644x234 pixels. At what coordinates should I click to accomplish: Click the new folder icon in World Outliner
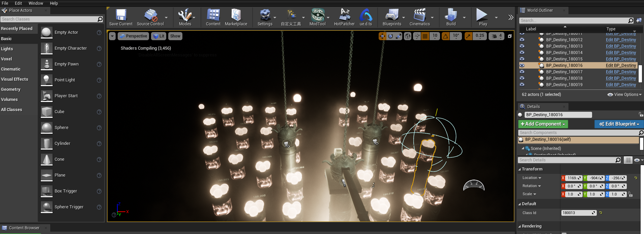tap(639, 21)
